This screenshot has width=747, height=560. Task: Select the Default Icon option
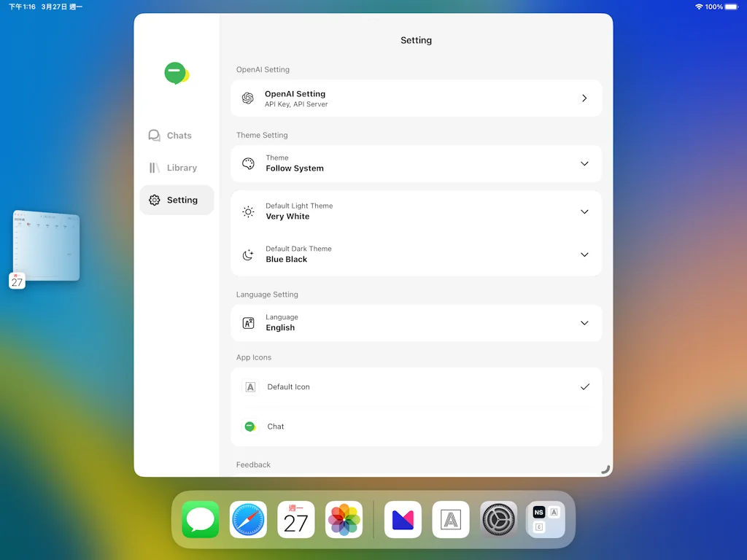(x=416, y=386)
